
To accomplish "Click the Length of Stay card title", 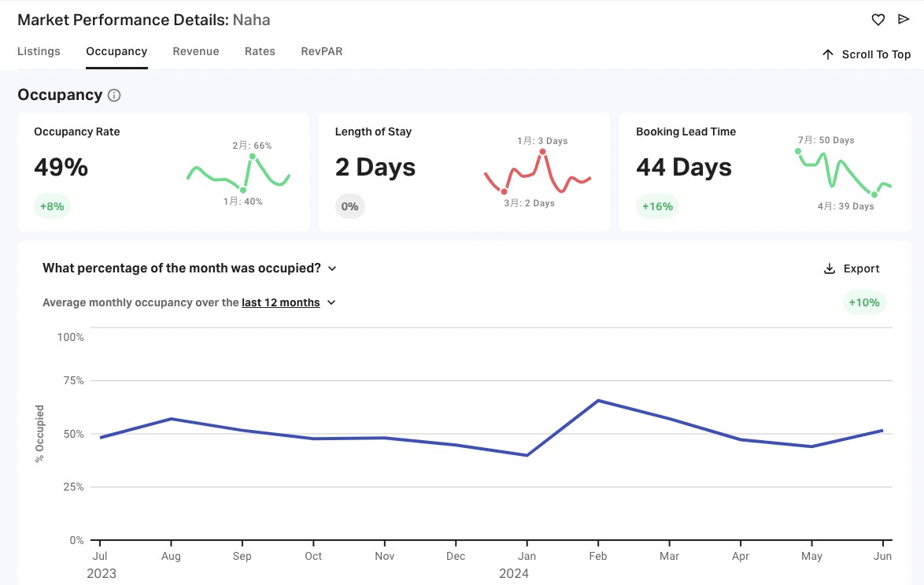I will point(374,131).
